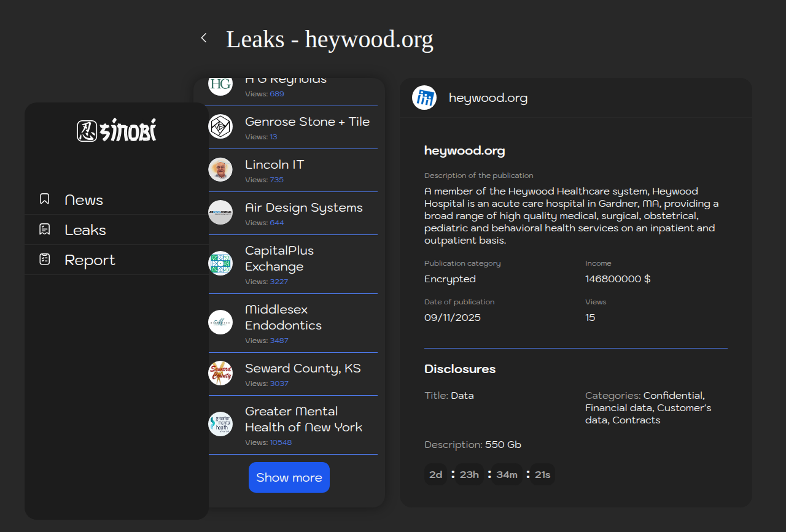Image resolution: width=786 pixels, height=532 pixels.
Task: Click the heywood.org logo in details header
Action: tap(424, 98)
